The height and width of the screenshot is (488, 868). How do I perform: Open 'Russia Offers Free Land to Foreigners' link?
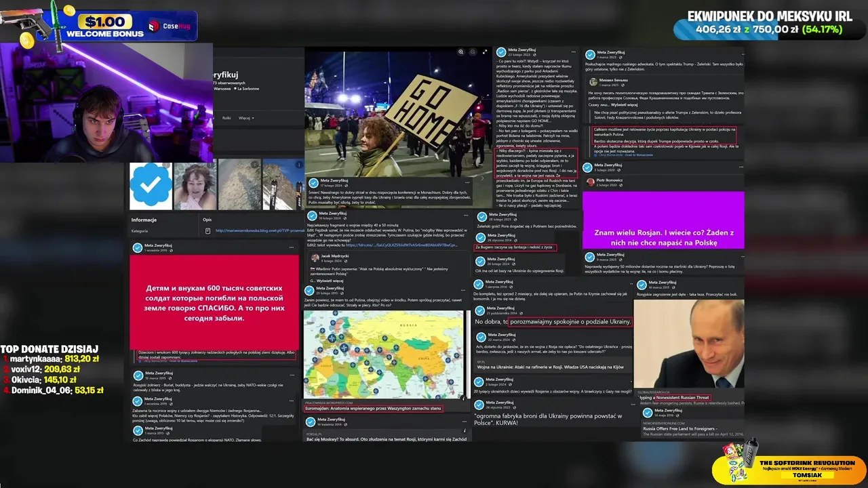682,428
